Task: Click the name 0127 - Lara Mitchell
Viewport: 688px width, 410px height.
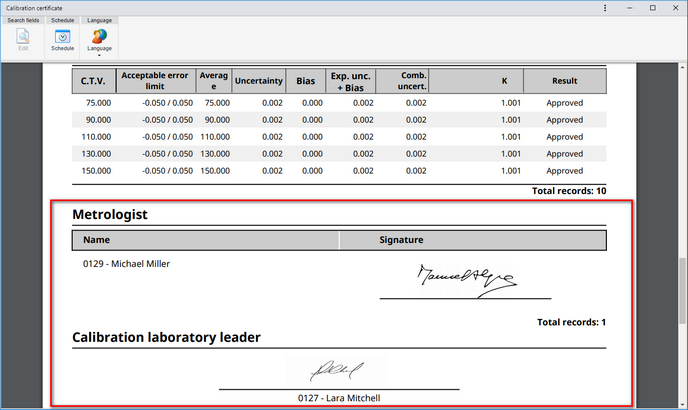Action: [x=339, y=398]
